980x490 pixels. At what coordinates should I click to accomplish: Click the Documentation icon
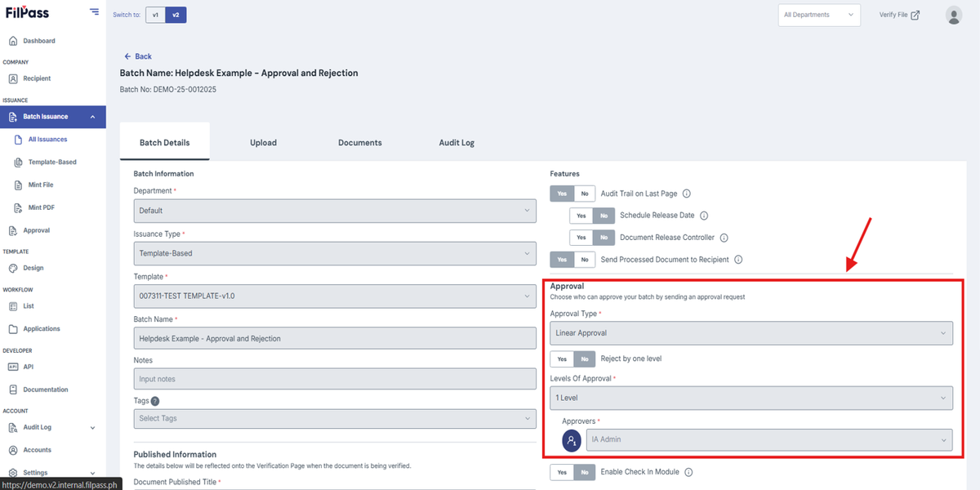tap(13, 390)
